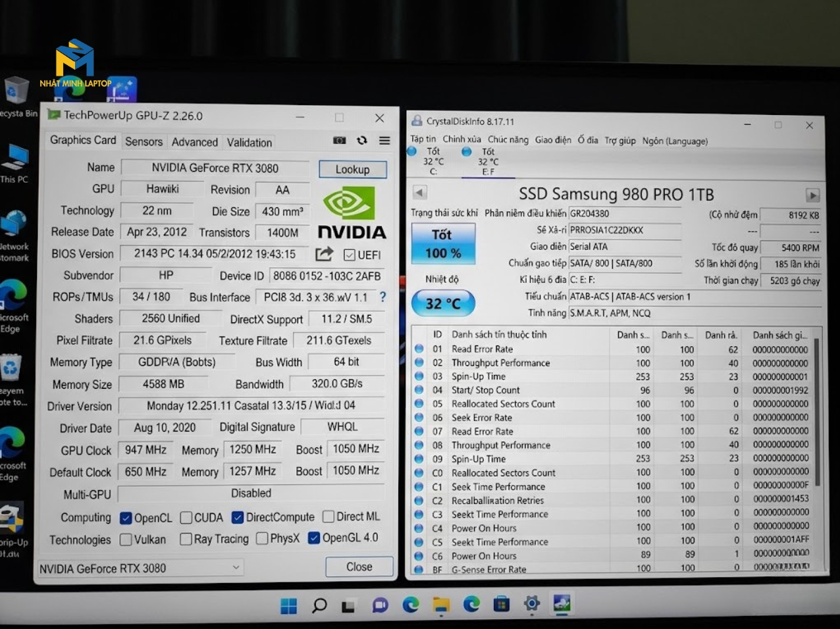Toggle the PhysX checkbox
Viewport: 840px width, 629px height.
click(x=262, y=538)
